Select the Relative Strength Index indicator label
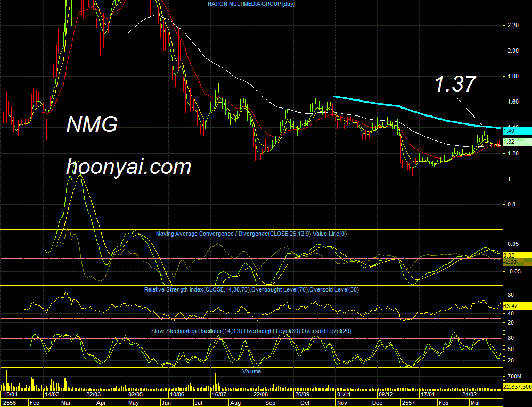The width and height of the screenshot is (532, 407). click(251, 290)
